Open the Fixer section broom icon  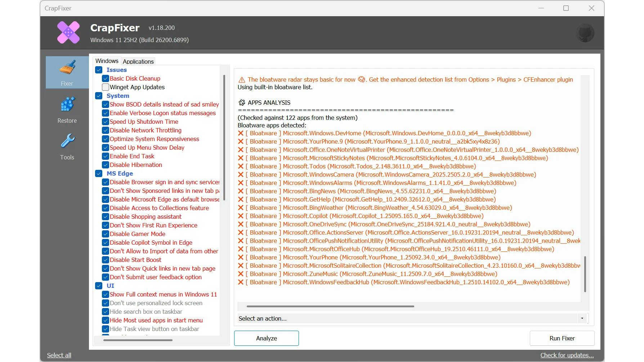[x=67, y=68]
